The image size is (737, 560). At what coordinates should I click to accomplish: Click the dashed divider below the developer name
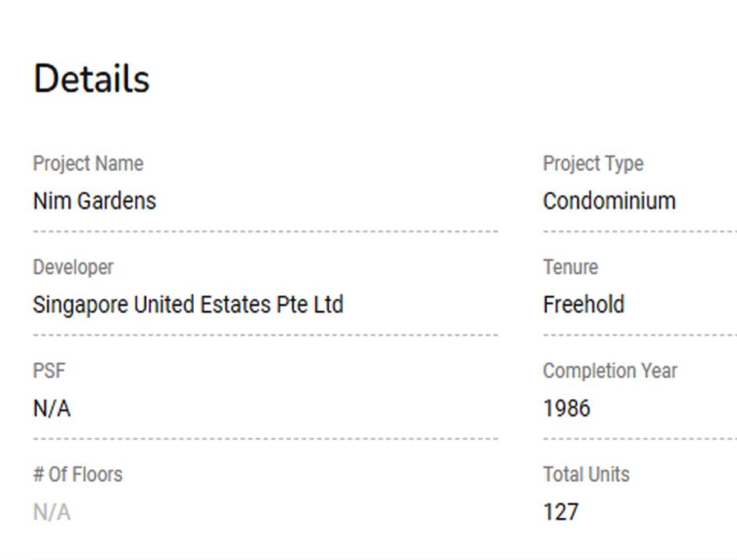[x=265, y=335]
